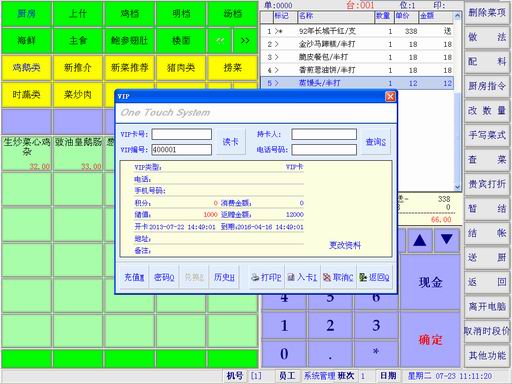
Task: Tap keypad digit 0
Action: 284,354
